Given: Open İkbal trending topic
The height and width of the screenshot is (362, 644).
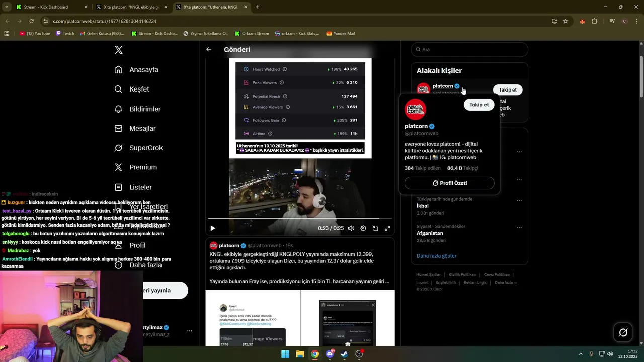Looking at the screenshot, I should pos(423,206).
